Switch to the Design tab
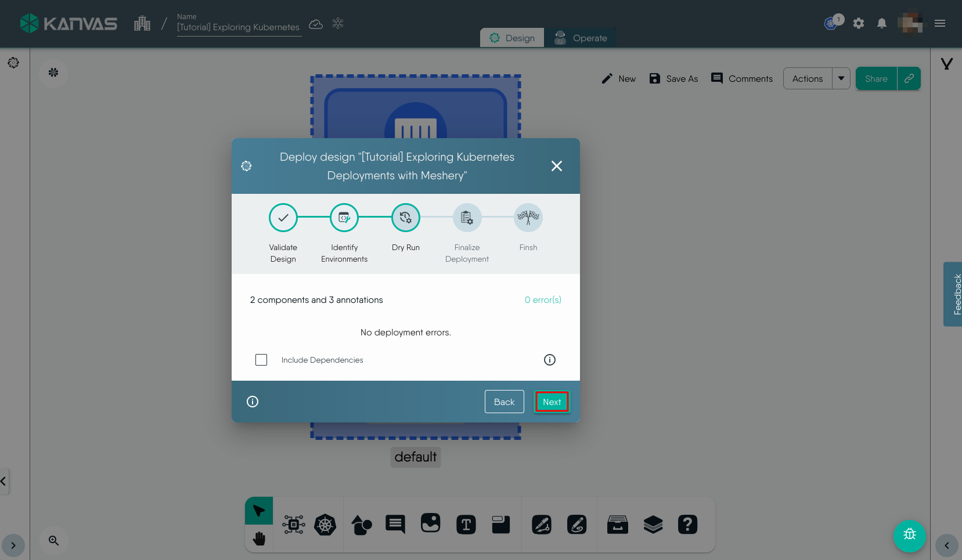This screenshot has height=560, width=962. pyautogui.click(x=512, y=38)
